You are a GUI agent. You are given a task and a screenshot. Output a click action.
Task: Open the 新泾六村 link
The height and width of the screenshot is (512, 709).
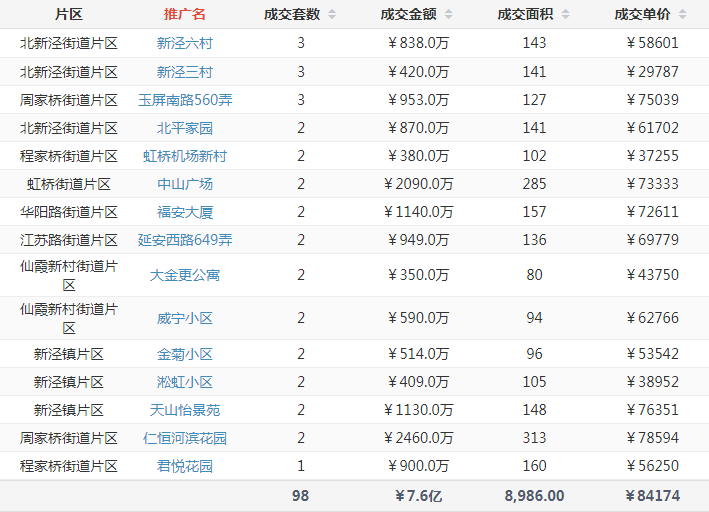(x=184, y=43)
